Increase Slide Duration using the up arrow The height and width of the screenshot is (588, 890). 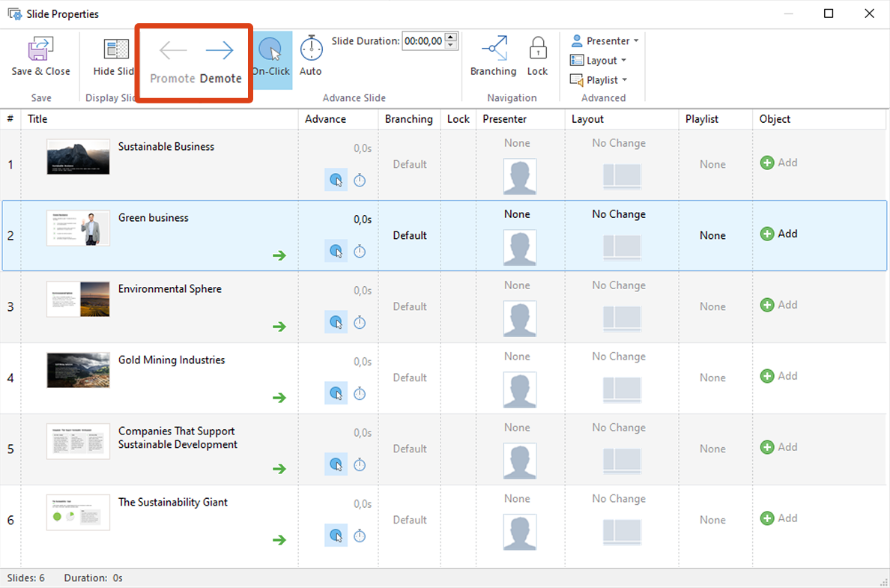[x=450, y=37]
